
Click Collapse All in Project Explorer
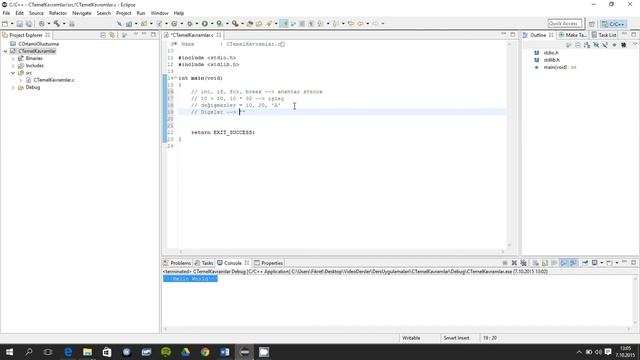point(103,35)
